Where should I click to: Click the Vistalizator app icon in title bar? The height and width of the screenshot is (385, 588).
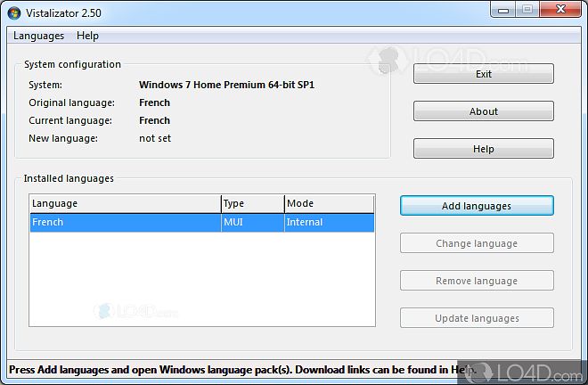14,13
